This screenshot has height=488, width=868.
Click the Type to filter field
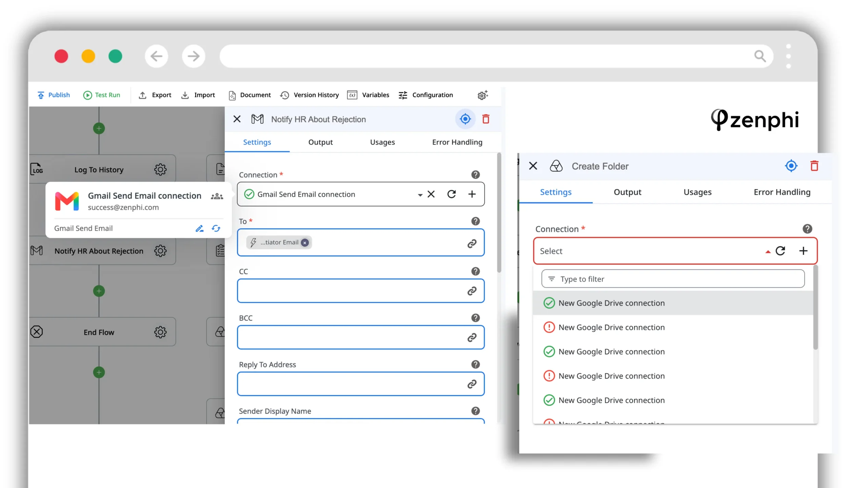click(673, 279)
